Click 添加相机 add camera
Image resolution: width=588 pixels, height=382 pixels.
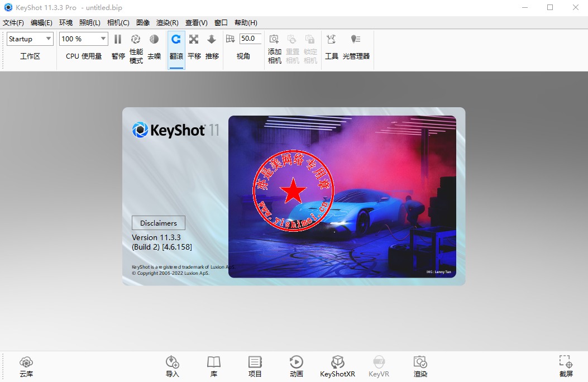pyautogui.click(x=274, y=49)
